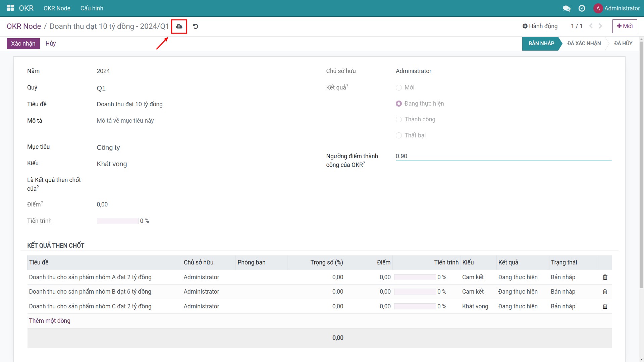
Task: Open the OKR Node menu
Action: coord(57,8)
